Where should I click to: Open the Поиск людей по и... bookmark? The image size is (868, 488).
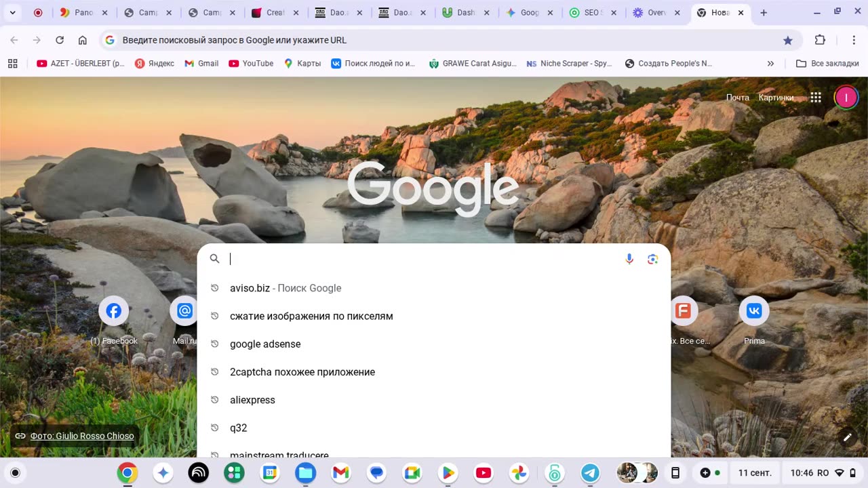pos(373,64)
